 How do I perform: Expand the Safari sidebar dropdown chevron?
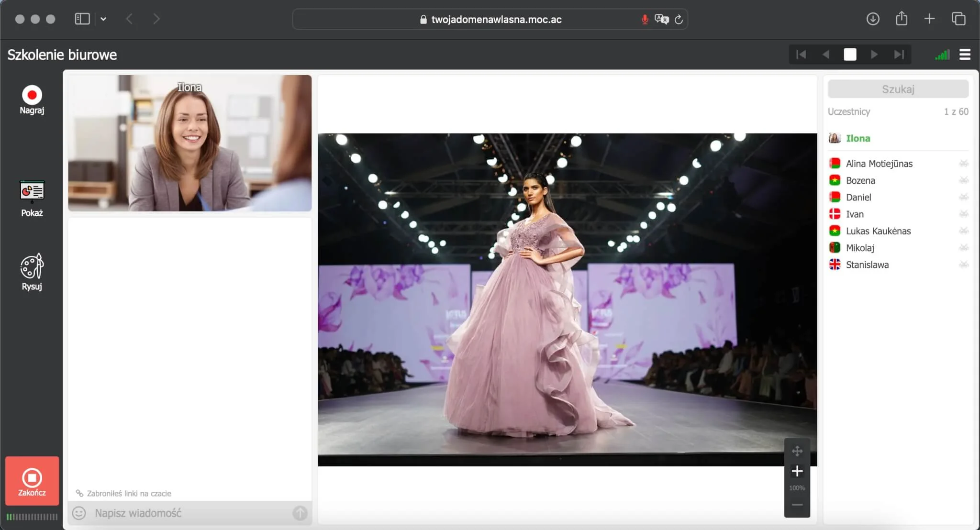click(x=103, y=19)
